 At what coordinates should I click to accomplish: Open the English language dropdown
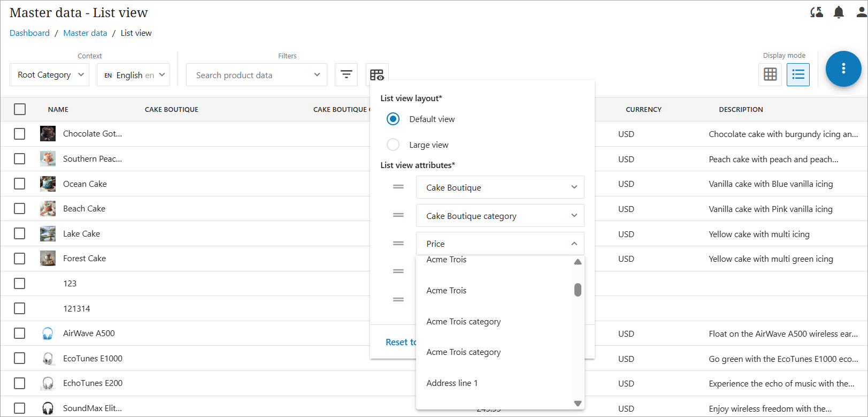pos(134,75)
